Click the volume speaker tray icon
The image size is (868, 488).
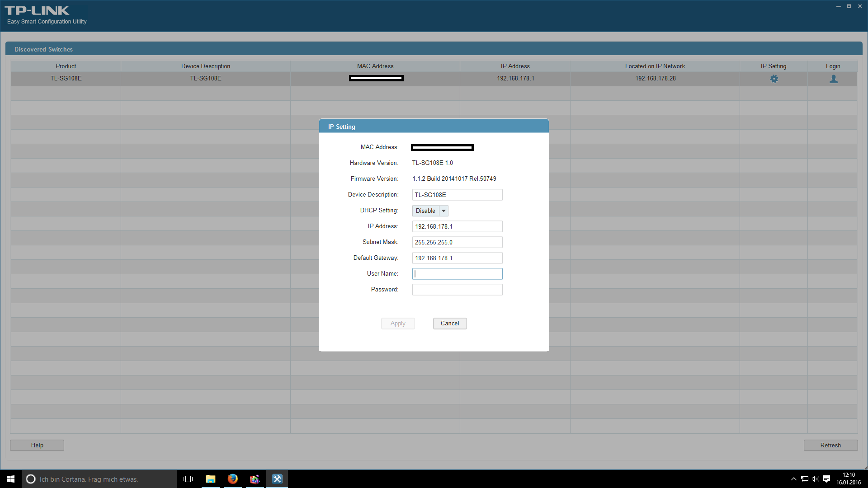pos(815,479)
